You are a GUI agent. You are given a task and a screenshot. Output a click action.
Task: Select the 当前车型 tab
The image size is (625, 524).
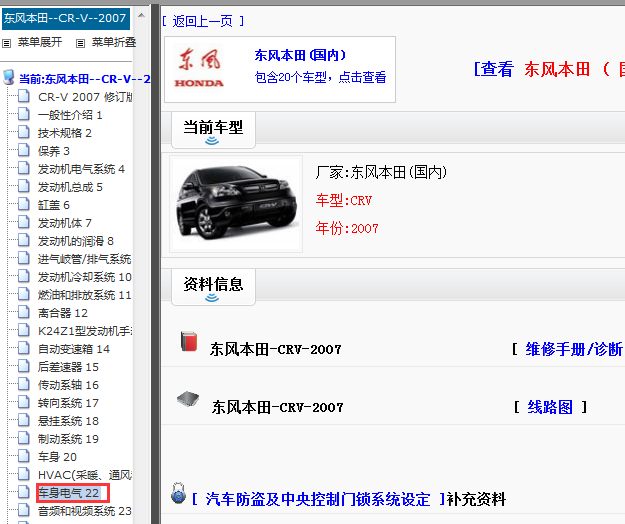(x=213, y=130)
